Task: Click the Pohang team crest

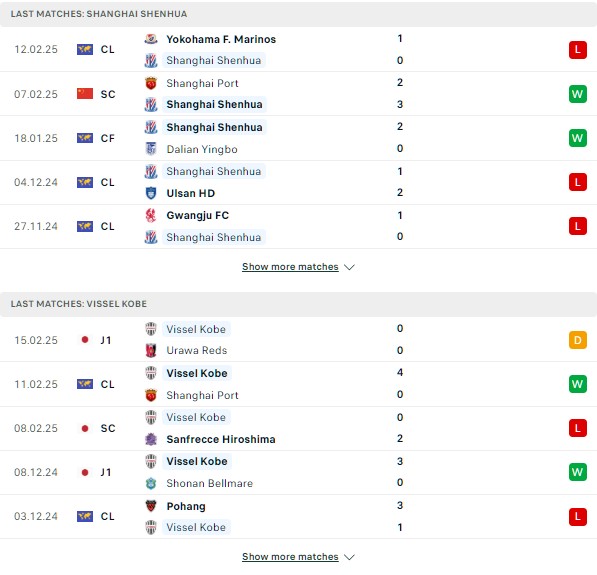Action: 151,506
